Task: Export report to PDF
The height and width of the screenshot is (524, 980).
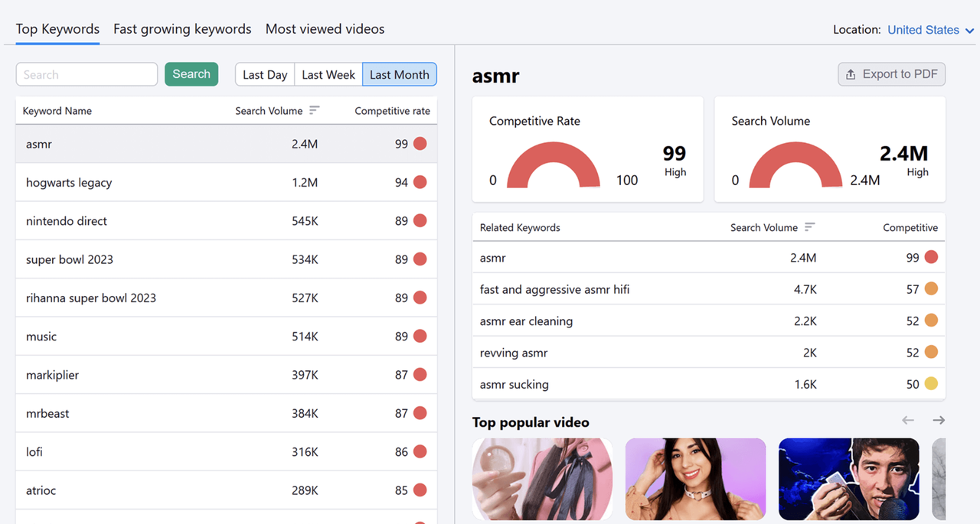Action: point(892,74)
